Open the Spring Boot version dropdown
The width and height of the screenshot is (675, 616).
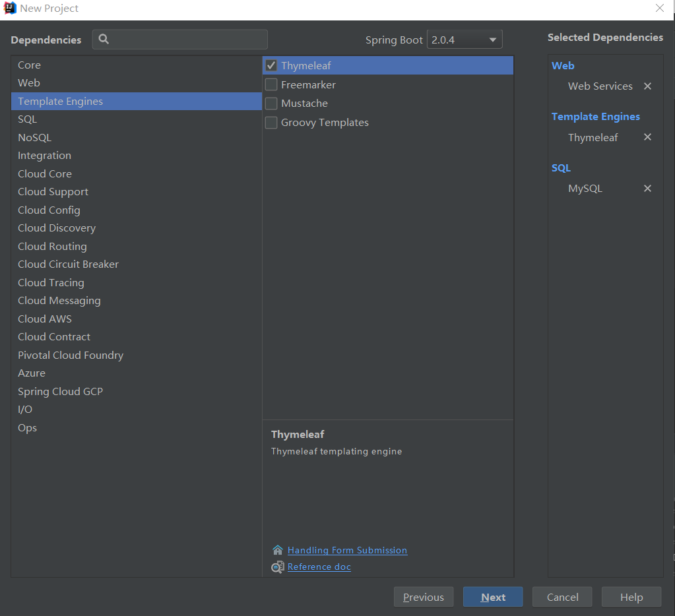coord(465,40)
